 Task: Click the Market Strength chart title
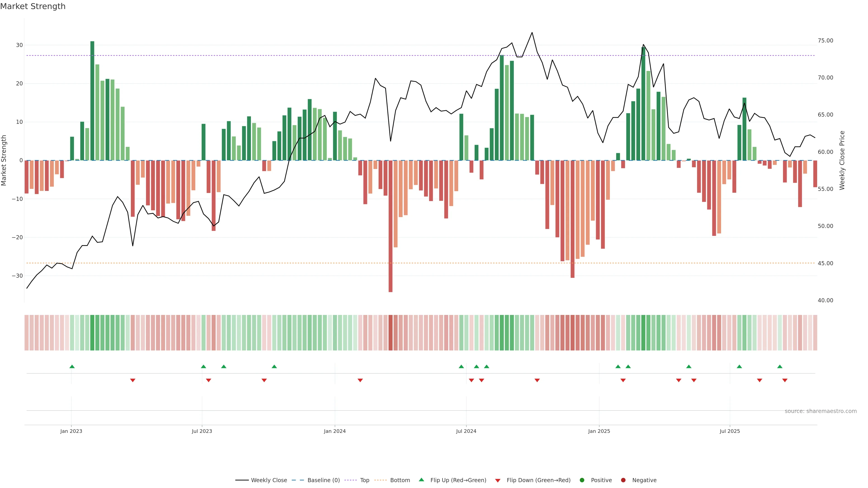point(33,6)
